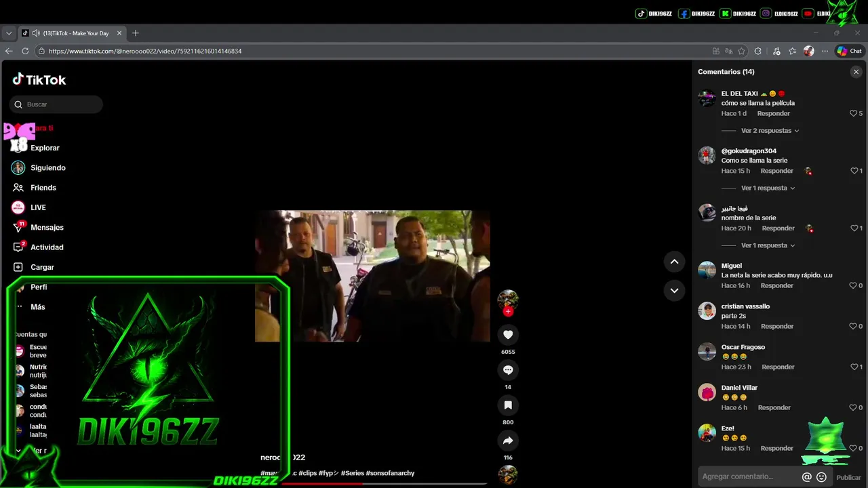Like Miguel's comment
This screenshot has height=488, width=868.
point(854,286)
